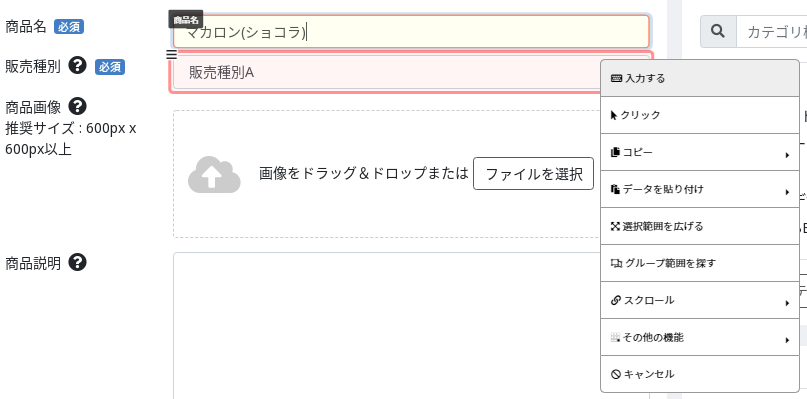Viewport: 807px width, 399px height.
Task: Expand the コピー submenu arrow
Action: (787, 154)
